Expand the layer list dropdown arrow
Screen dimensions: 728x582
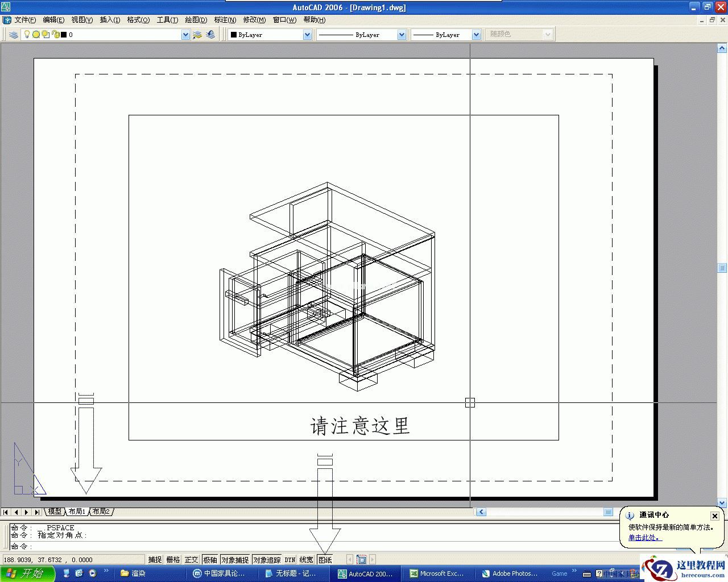[x=185, y=35]
